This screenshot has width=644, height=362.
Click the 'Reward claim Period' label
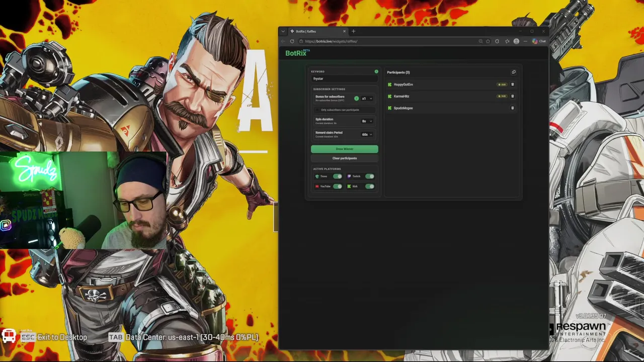[329, 132]
